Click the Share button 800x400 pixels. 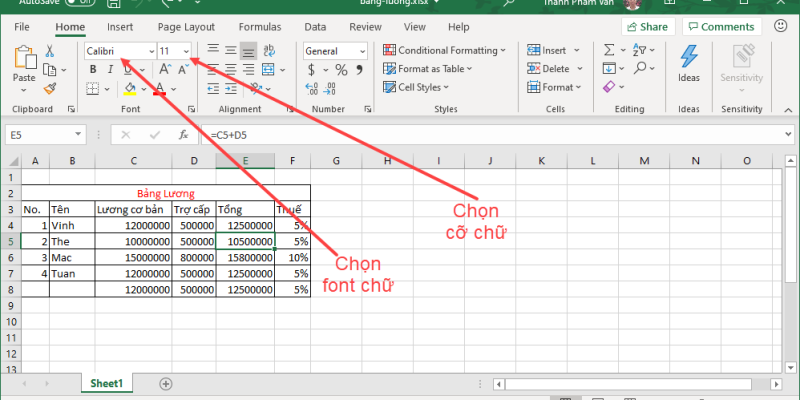647,27
